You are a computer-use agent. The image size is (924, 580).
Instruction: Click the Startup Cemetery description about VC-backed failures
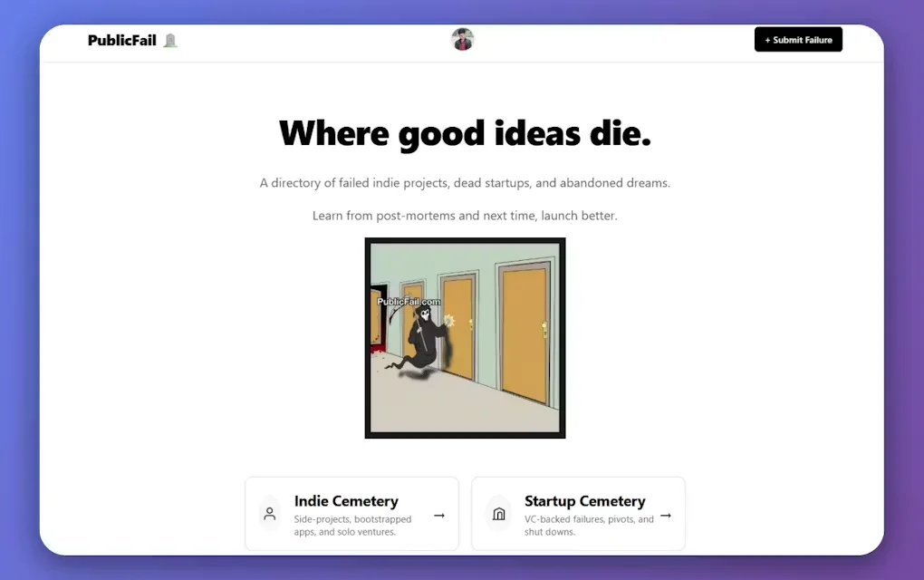pos(588,526)
